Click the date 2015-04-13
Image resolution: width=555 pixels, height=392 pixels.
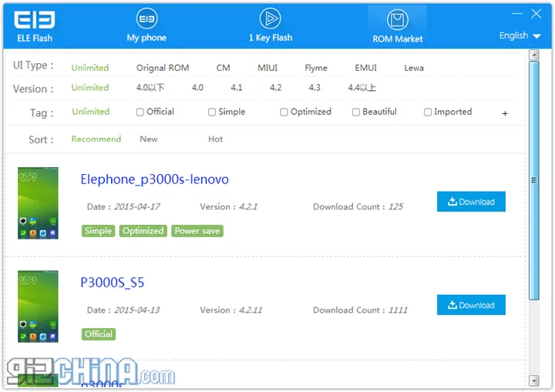(x=137, y=310)
